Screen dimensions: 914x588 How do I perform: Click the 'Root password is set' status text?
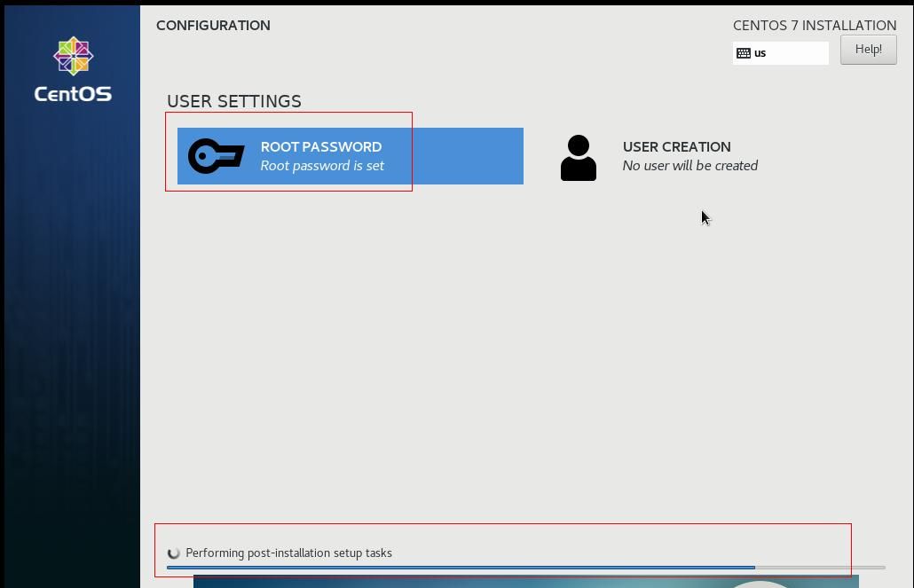(322, 166)
